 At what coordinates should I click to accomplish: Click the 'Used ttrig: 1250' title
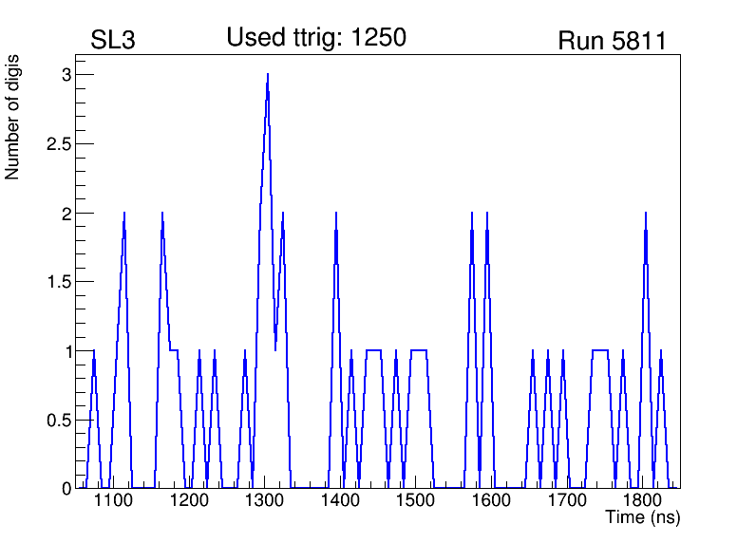pyautogui.click(x=316, y=38)
